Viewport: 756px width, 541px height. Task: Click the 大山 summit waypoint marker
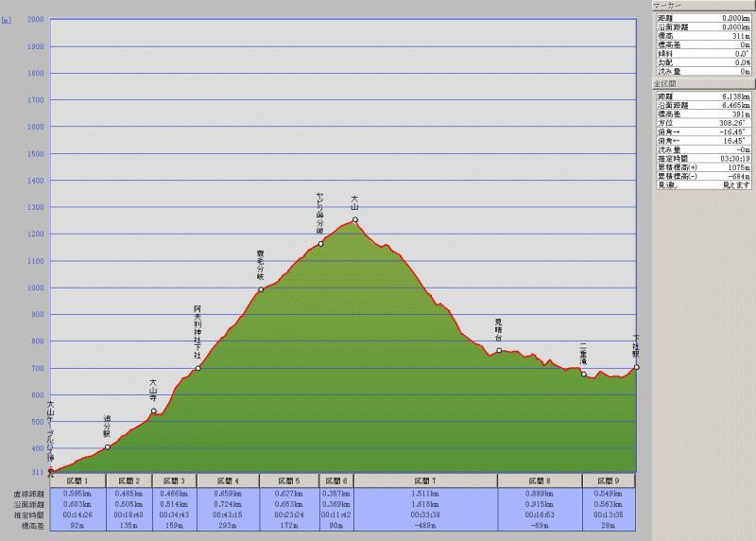pyautogui.click(x=355, y=219)
